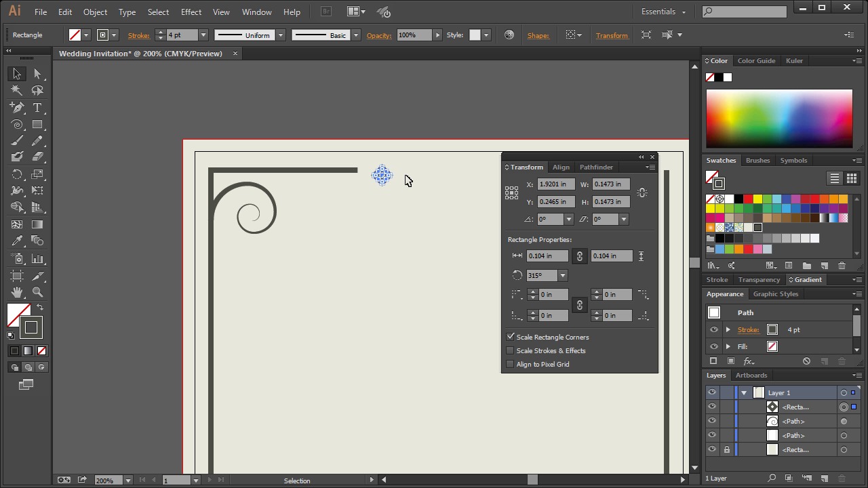Click the Shape link in control bar
Screen dimensions: 868x488
[x=538, y=35]
